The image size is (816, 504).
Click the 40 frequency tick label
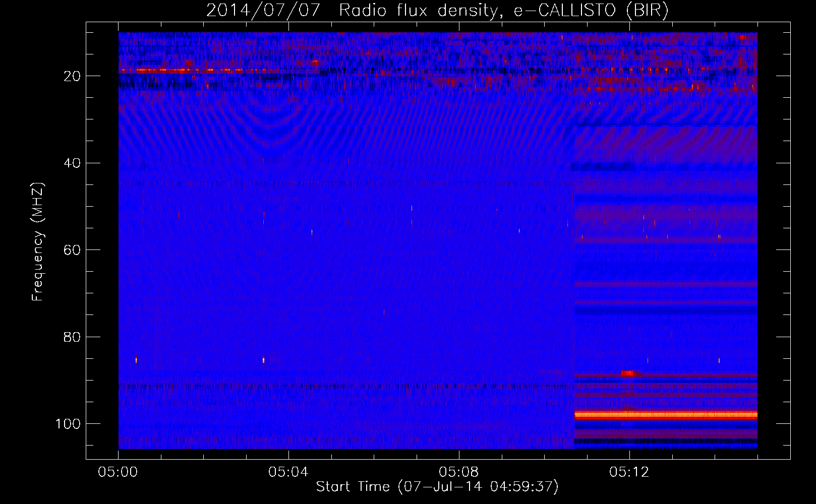pyautogui.click(x=73, y=163)
